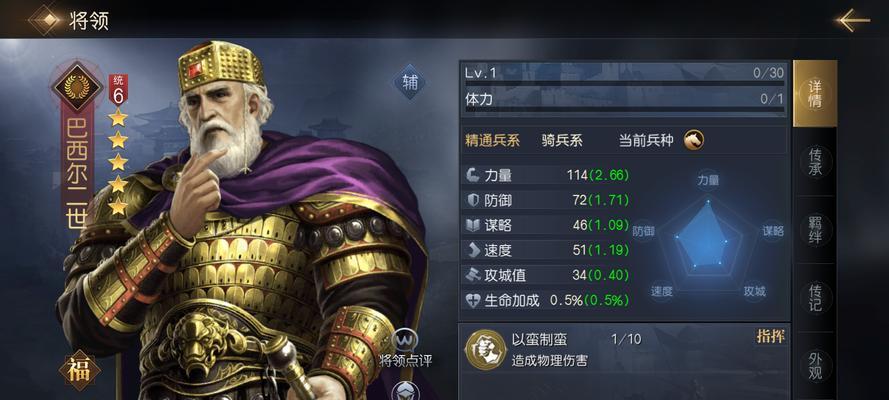The height and width of the screenshot is (400, 889).
Task: Tap the back arrow icon
Action: 852,20
